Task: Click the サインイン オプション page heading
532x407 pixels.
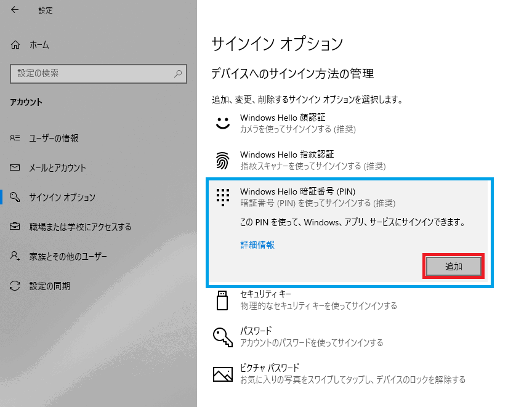Action: (x=277, y=44)
